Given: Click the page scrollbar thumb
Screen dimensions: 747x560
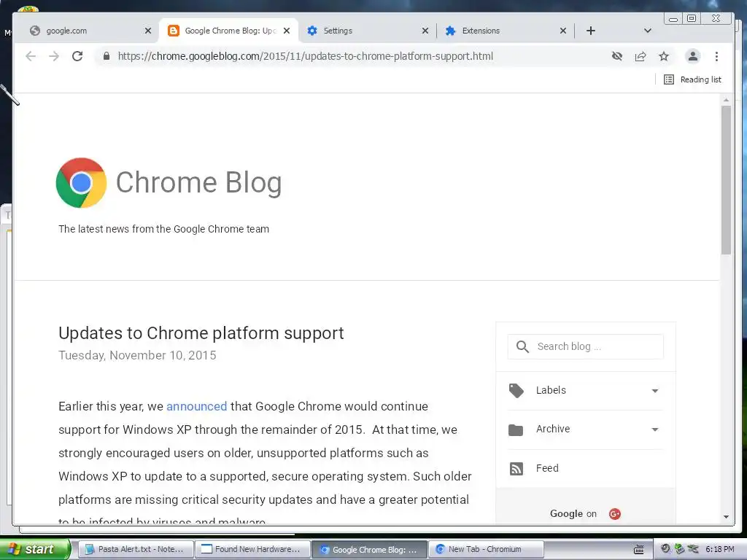Looking at the screenshot, I should click(x=726, y=180).
